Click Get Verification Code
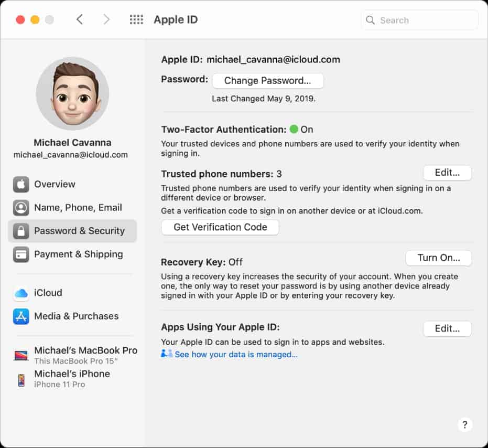Image resolution: width=488 pixels, height=448 pixels. click(220, 227)
